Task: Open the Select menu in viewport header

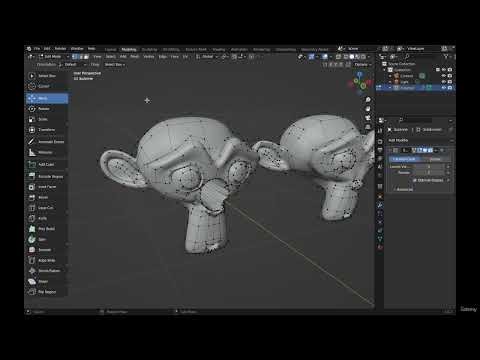Action: pos(111,57)
